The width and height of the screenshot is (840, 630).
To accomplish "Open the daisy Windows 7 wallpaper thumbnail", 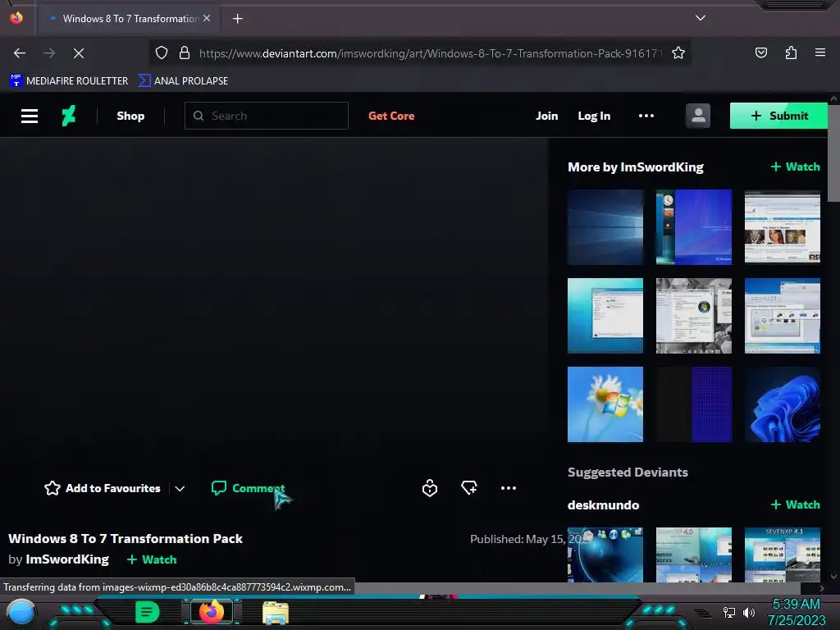I will [605, 404].
